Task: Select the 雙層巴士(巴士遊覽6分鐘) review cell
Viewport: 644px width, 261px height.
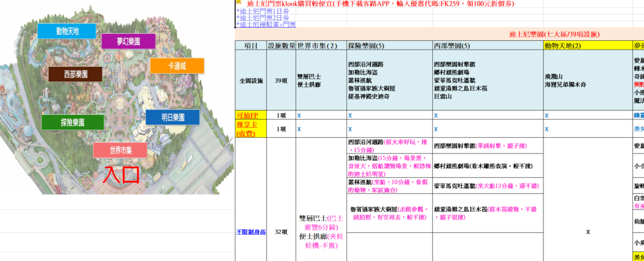Action: (321, 232)
